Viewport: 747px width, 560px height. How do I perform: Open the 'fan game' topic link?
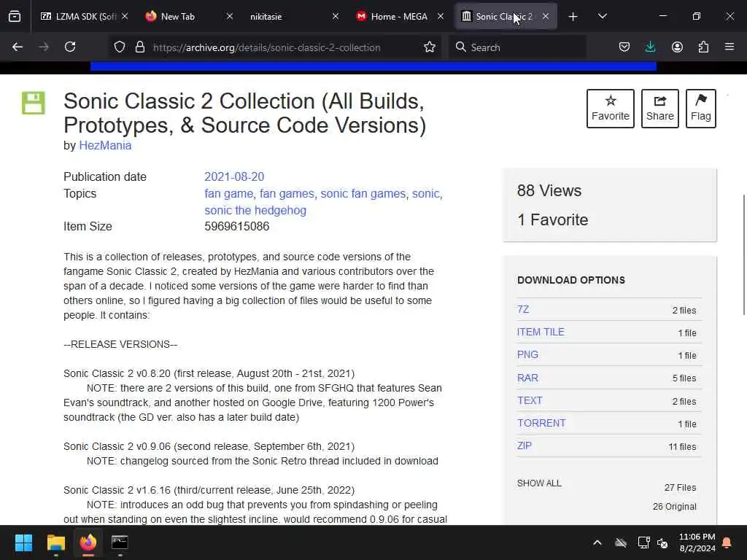pyautogui.click(x=228, y=194)
